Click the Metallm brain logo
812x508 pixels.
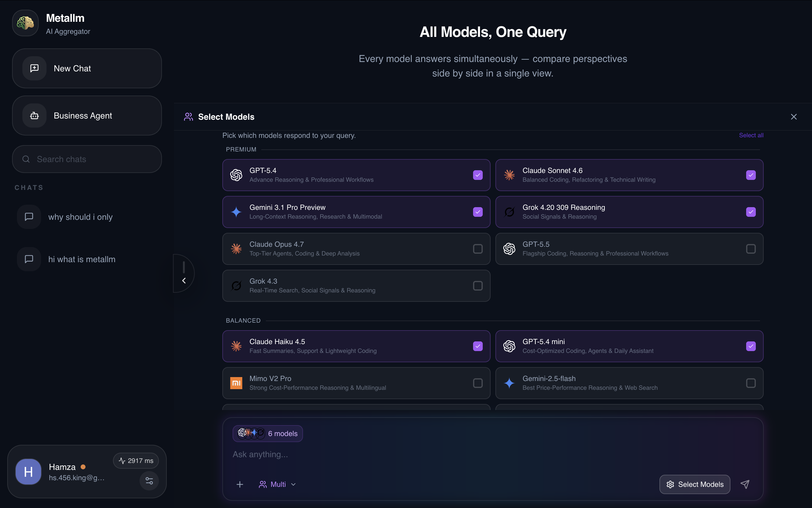(x=25, y=23)
